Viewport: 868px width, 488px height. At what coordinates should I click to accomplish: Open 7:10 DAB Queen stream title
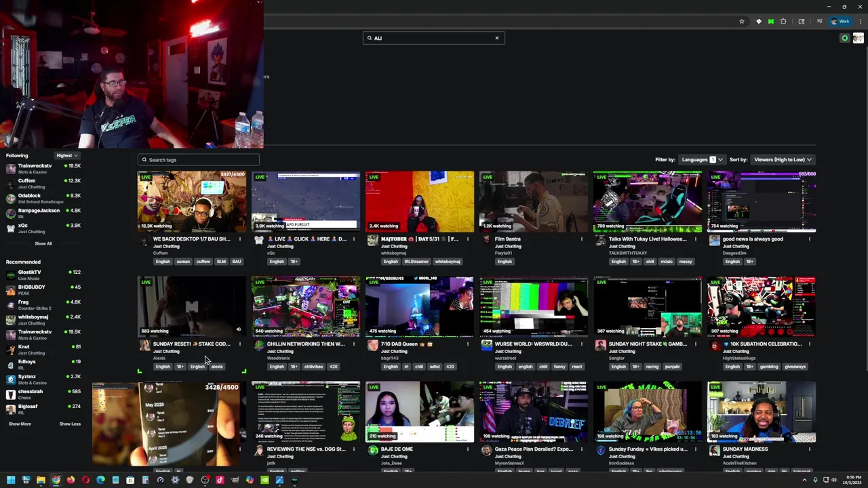(407, 344)
